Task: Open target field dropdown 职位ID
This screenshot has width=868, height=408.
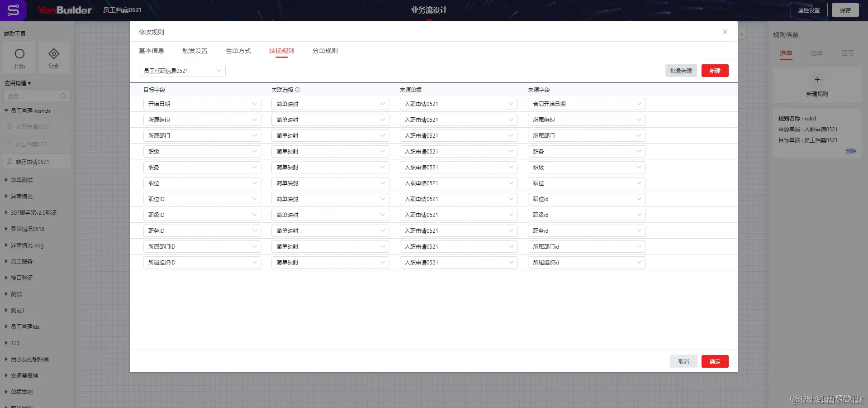Action: 202,199
